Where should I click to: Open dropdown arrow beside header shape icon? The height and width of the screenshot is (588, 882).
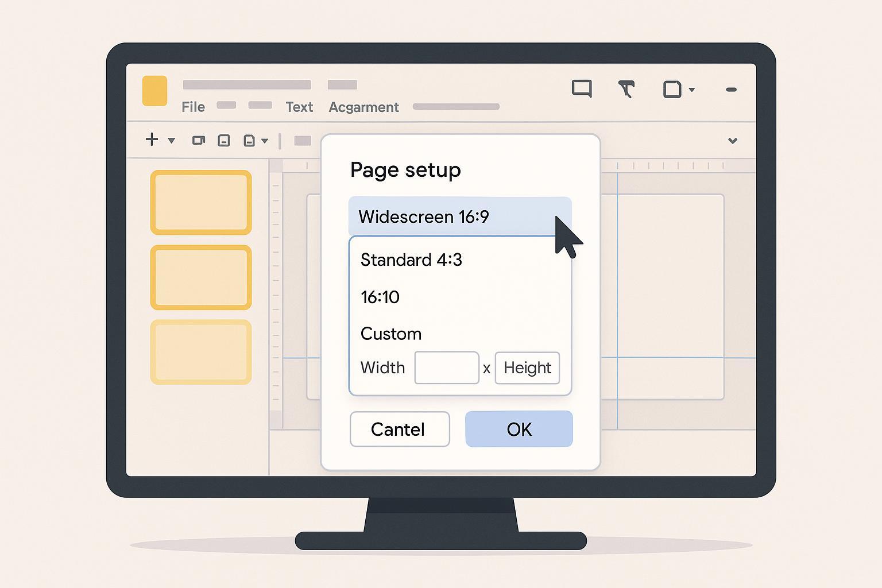coord(692,90)
